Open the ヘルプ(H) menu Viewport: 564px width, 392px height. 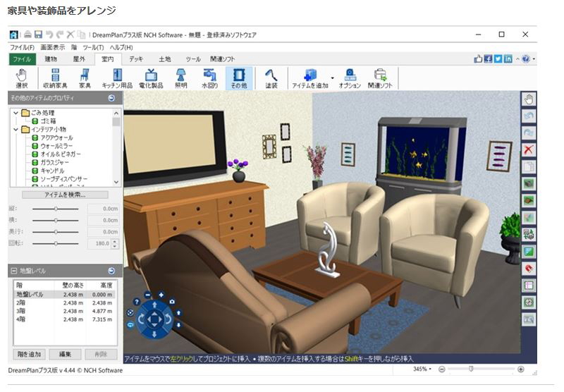pyautogui.click(x=121, y=47)
